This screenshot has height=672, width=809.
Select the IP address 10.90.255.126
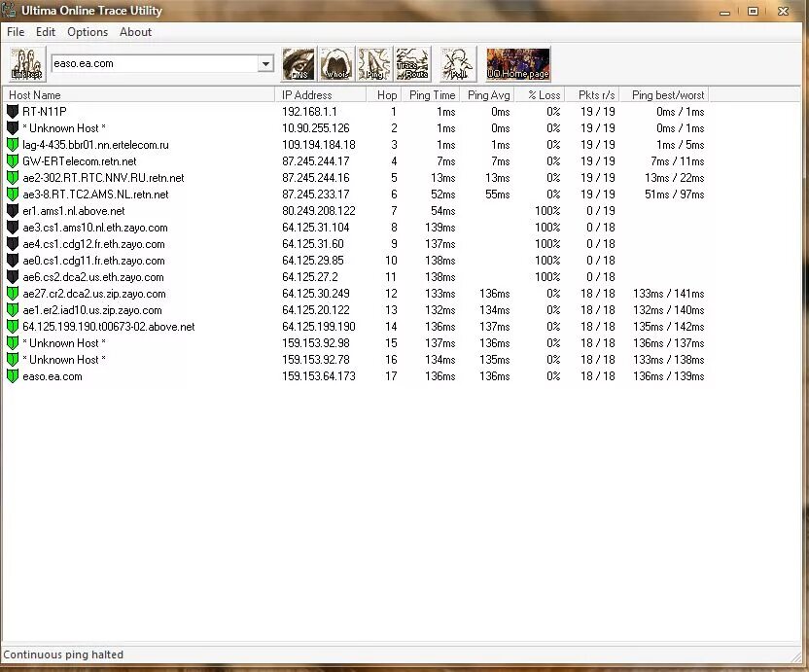click(316, 128)
